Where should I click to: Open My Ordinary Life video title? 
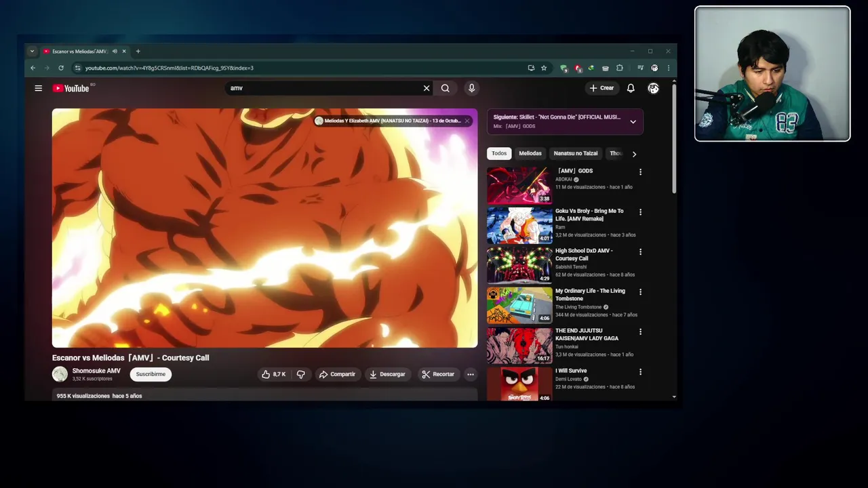click(x=590, y=294)
